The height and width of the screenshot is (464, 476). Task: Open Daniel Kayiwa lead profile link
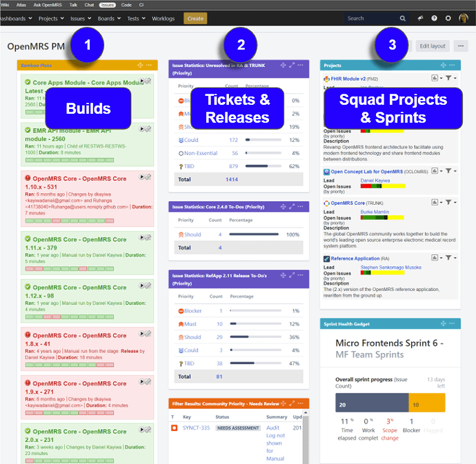pos(375,181)
